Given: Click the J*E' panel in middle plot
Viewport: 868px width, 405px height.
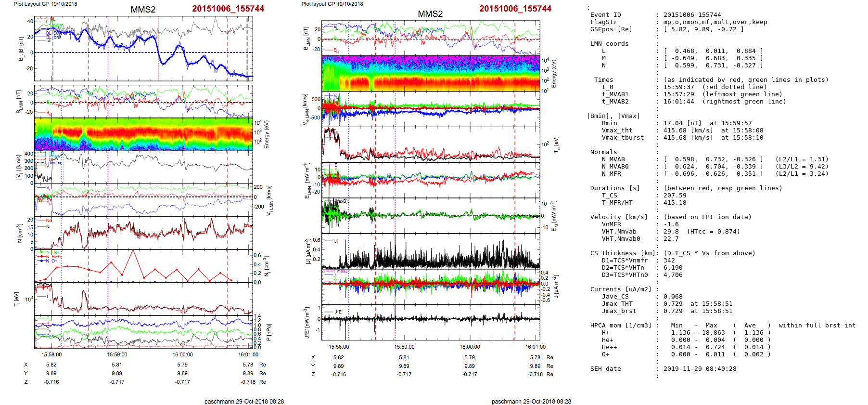Looking at the screenshot, I should tap(431, 323).
